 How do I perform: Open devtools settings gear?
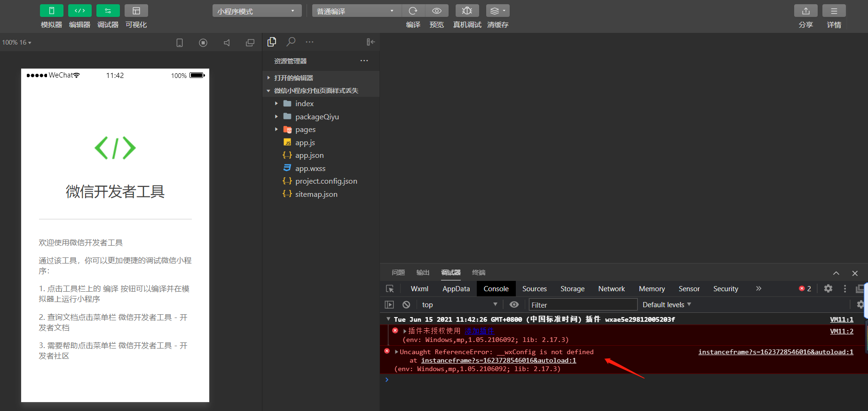[828, 288]
